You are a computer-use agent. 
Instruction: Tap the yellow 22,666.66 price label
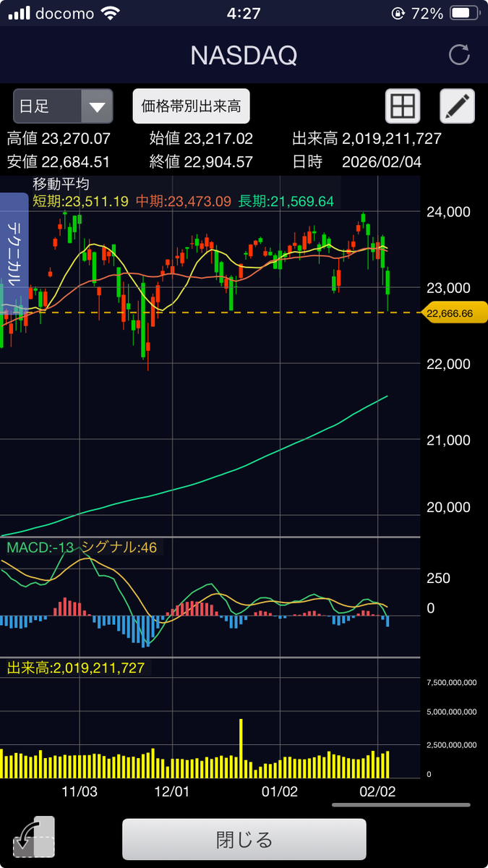click(453, 312)
